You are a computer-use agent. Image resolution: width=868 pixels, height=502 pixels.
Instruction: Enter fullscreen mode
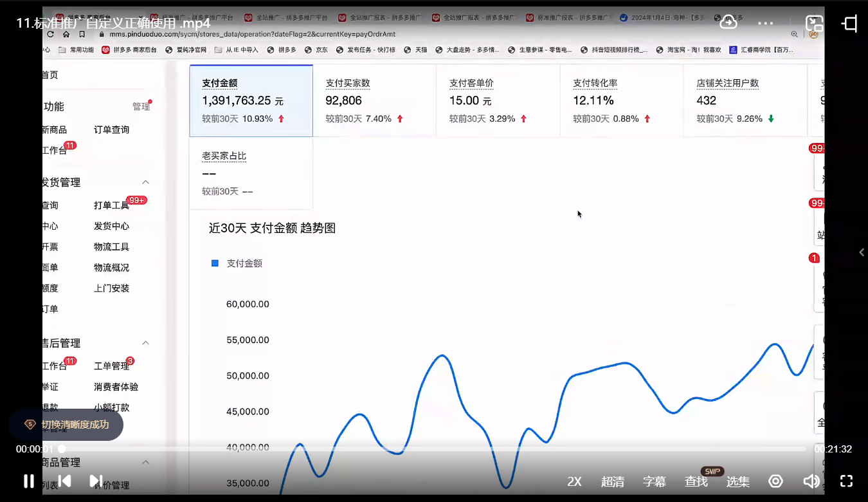[x=845, y=481]
